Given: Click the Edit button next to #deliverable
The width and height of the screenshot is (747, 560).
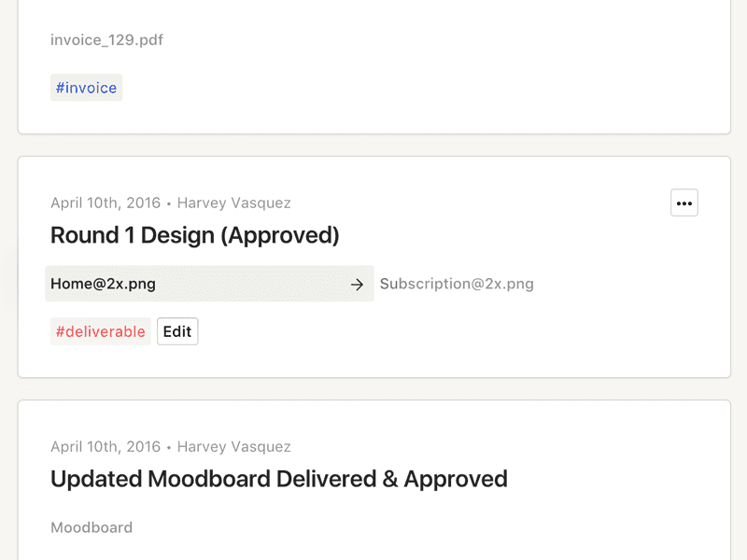Looking at the screenshot, I should (x=177, y=331).
